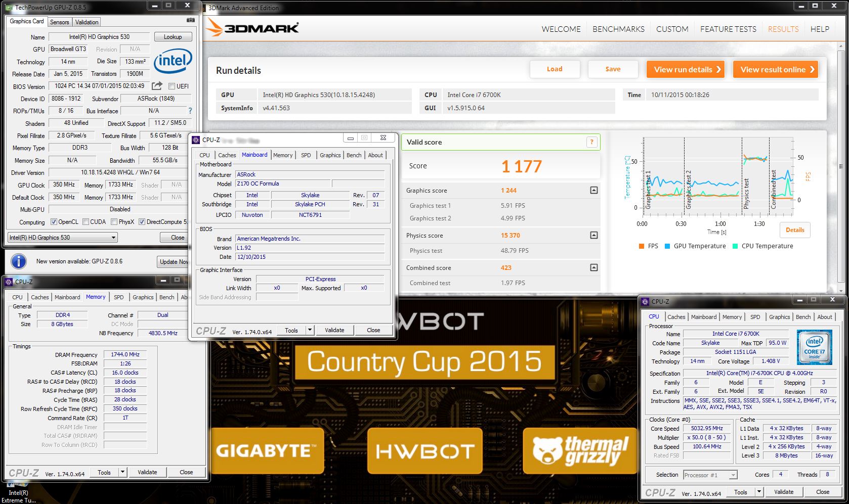Click the Graphics tab in CPU-Z Mainboard window
Image resolution: width=849 pixels, height=504 pixels.
pos(330,155)
